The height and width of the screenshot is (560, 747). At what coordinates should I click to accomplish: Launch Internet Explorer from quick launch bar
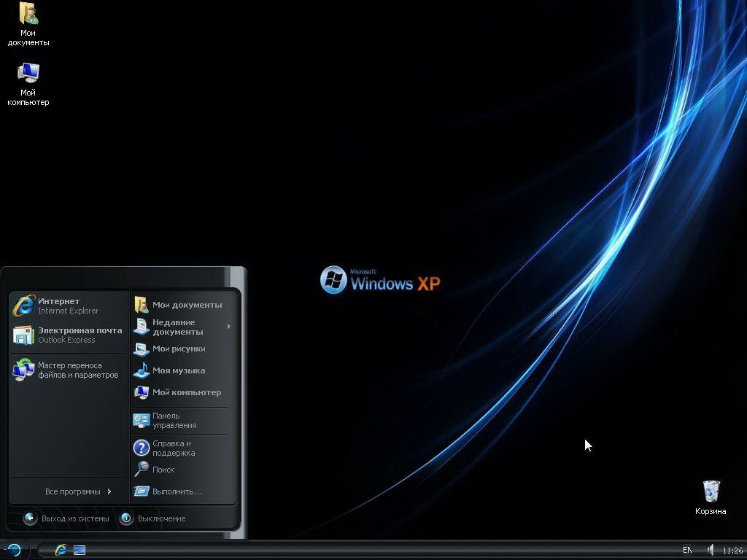click(x=60, y=550)
